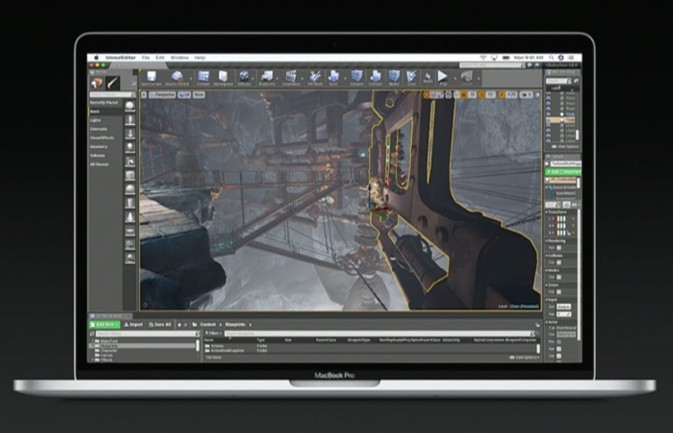Screen dimensions: 673x433
Task: Click the Play button in toolbar
Action: coord(443,77)
